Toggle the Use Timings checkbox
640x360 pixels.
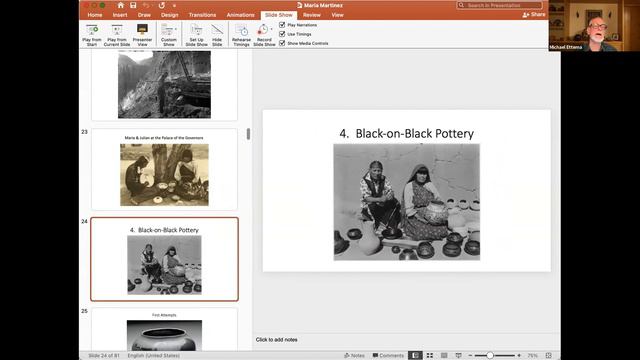pos(282,34)
